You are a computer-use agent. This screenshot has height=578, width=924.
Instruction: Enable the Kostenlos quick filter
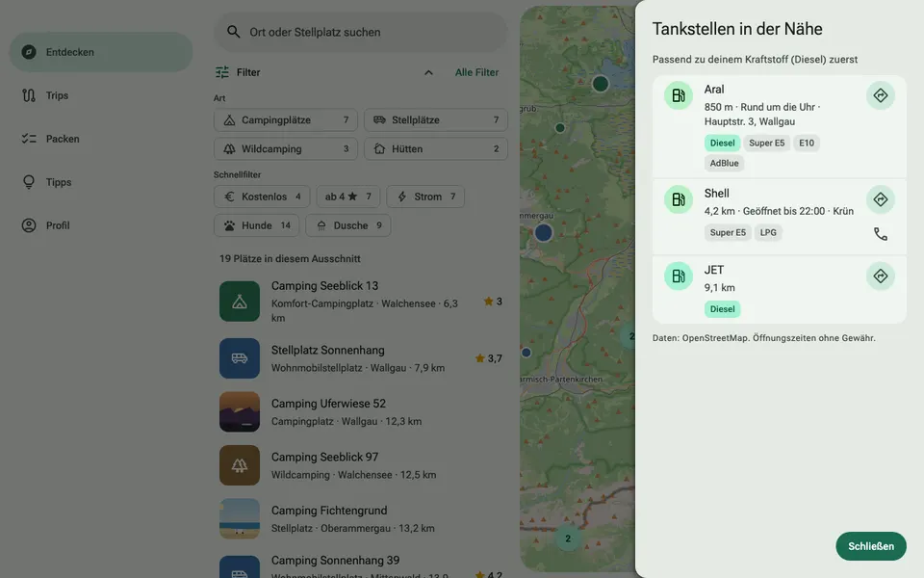click(x=262, y=197)
